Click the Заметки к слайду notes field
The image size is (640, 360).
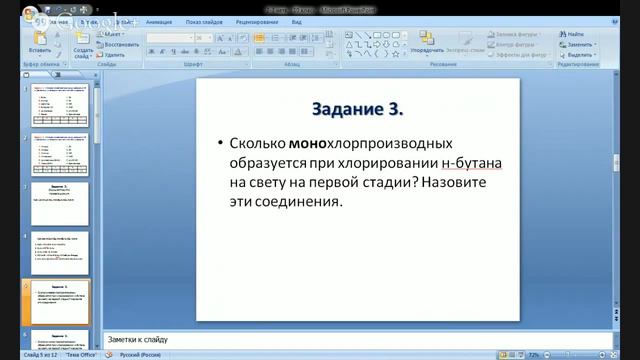pos(358,340)
